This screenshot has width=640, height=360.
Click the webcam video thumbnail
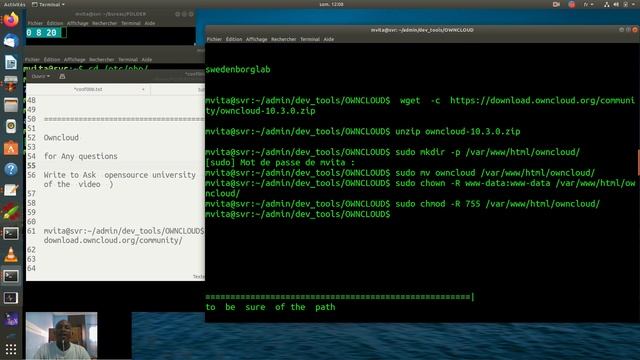point(61,336)
